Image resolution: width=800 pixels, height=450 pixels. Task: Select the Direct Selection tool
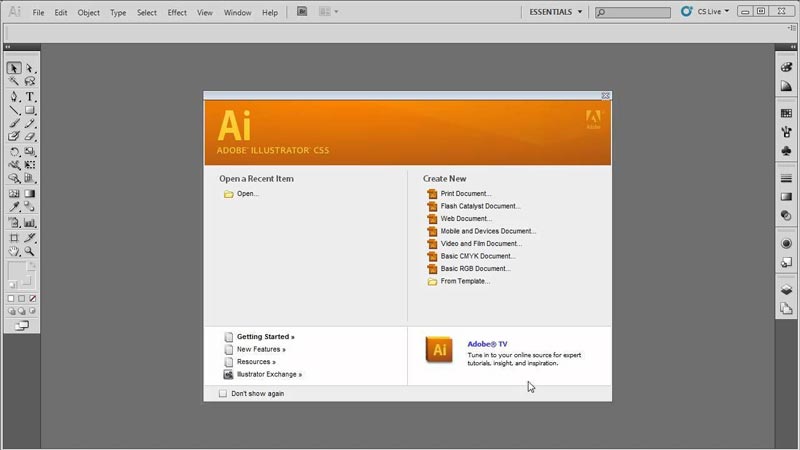click(30, 68)
